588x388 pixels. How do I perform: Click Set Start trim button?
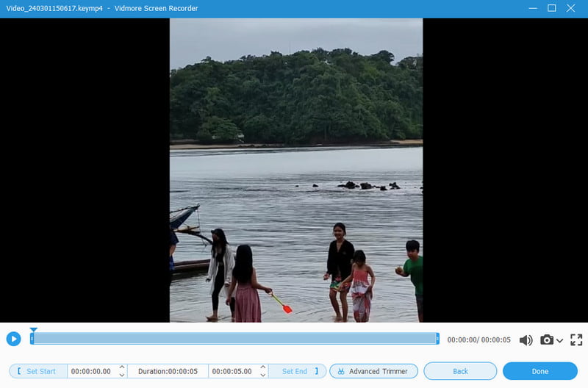38,371
